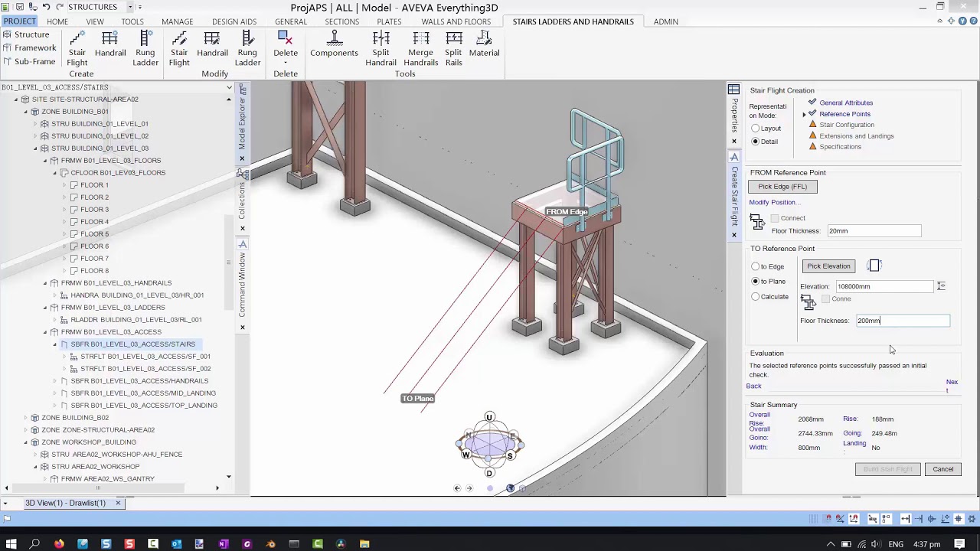Click the Elevation 108000mm input field
Image resolution: width=980 pixels, height=551 pixels.
pyautogui.click(x=884, y=286)
